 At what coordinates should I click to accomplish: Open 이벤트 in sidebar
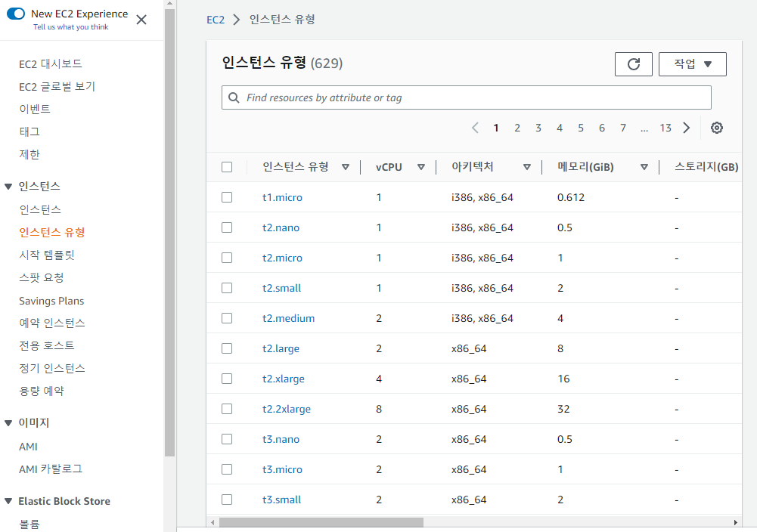35,109
